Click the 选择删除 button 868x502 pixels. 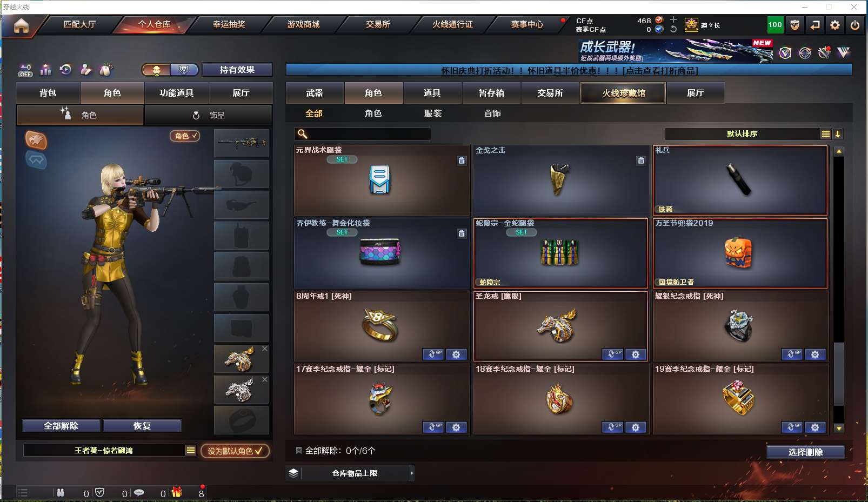point(805,452)
